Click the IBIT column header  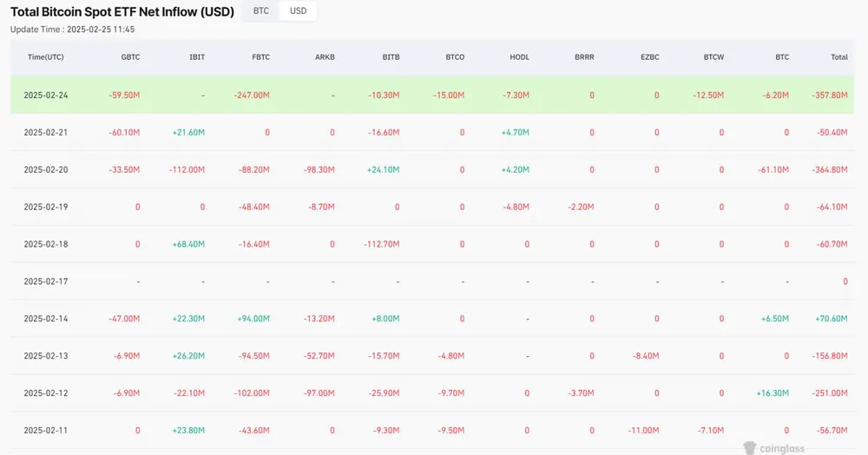click(x=197, y=57)
